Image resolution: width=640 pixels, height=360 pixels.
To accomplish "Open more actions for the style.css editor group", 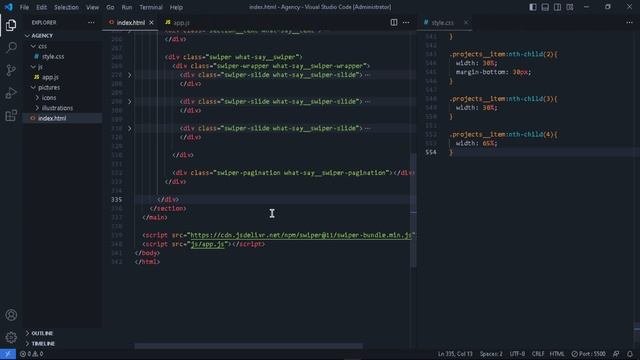I will pos(629,22).
